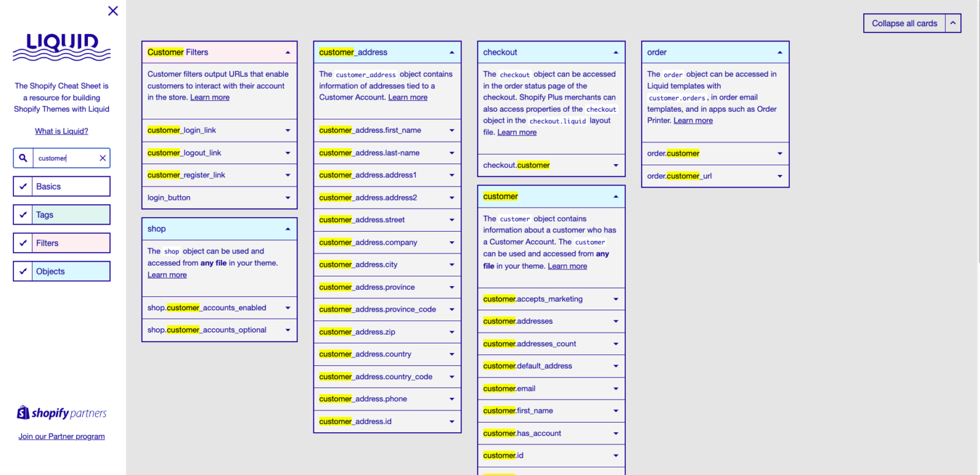The width and height of the screenshot is (980, 475).
Task: Clear the search field text
Action: tap(102, 158)
